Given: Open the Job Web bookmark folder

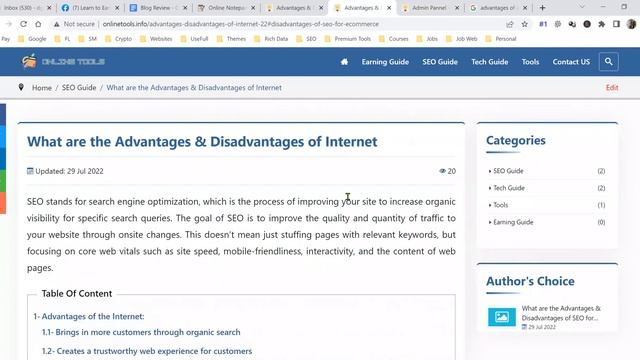Looking at the screenshot, I should pyautogui.click(x=462, y=39).
